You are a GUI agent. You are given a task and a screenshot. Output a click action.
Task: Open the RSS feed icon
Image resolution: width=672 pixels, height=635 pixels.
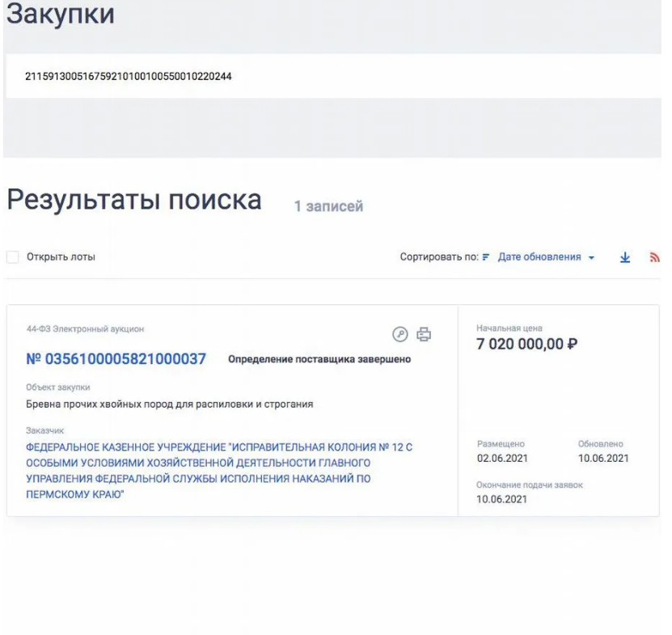pos(654,258)
